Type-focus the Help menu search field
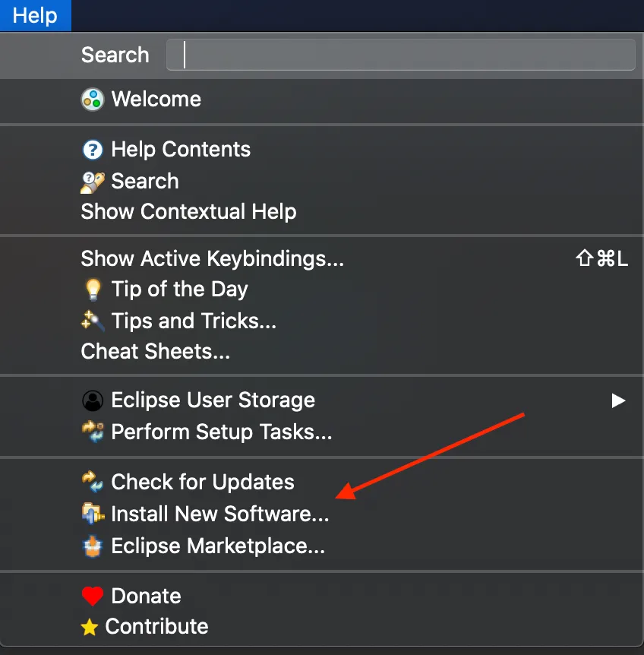 click(x=400, y=55)
